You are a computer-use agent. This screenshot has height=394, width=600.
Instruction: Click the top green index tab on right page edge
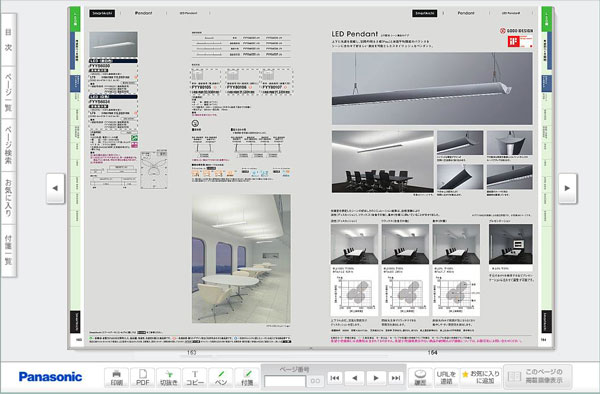(547, 19)
